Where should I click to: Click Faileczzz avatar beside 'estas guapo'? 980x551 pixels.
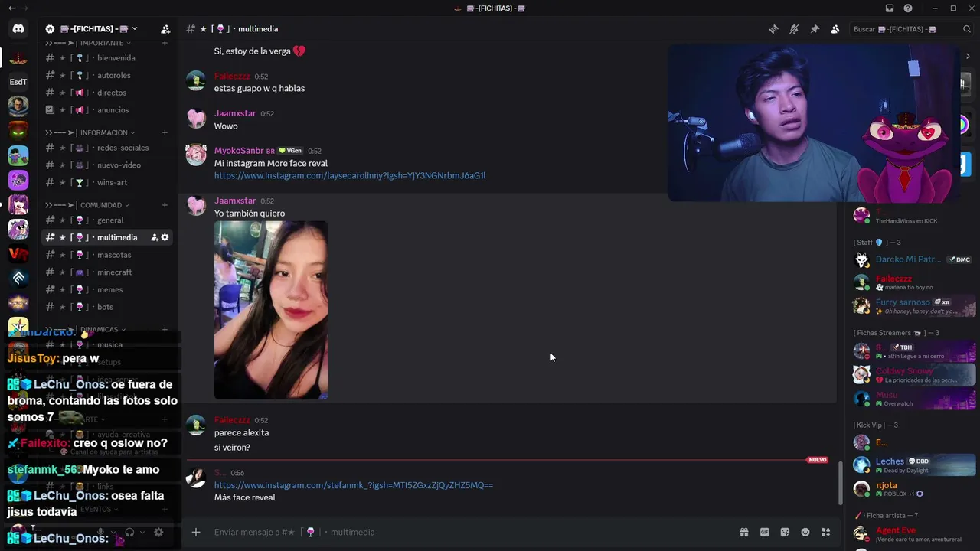click(x=196, y=80)
